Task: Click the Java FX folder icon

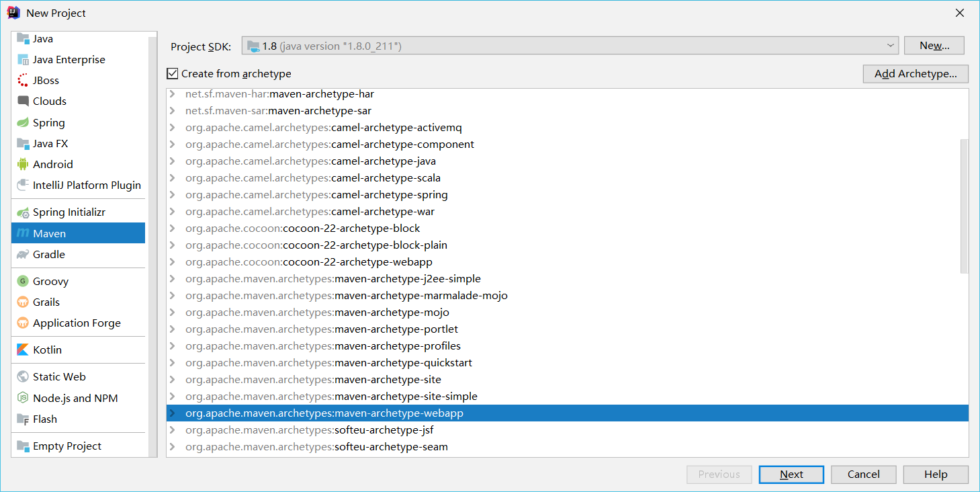Action: point(24,144)
